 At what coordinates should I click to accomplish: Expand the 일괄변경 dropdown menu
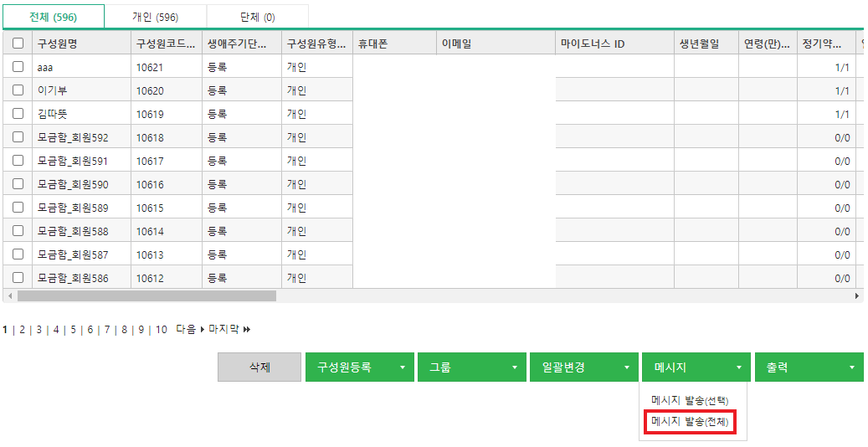tap(584, 367)
